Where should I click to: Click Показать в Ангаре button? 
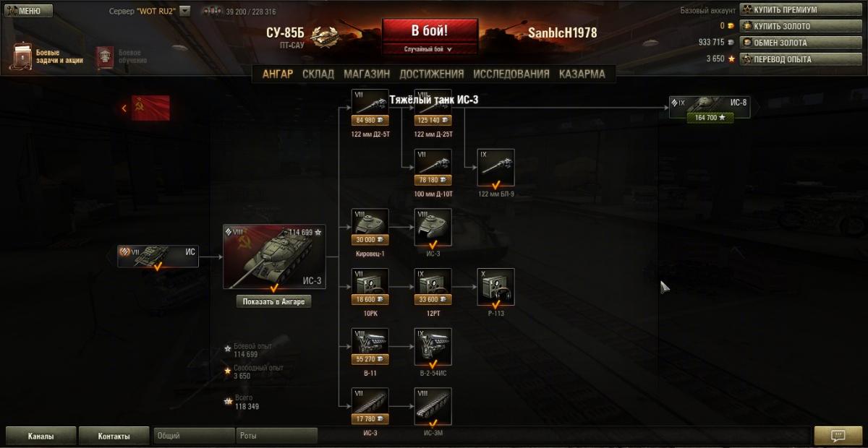click(274, 301)
